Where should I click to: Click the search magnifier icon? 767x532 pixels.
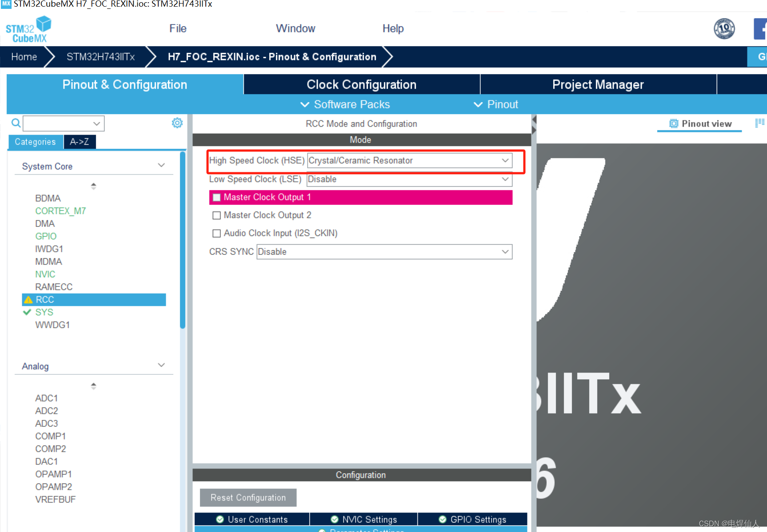click(16, 123)
